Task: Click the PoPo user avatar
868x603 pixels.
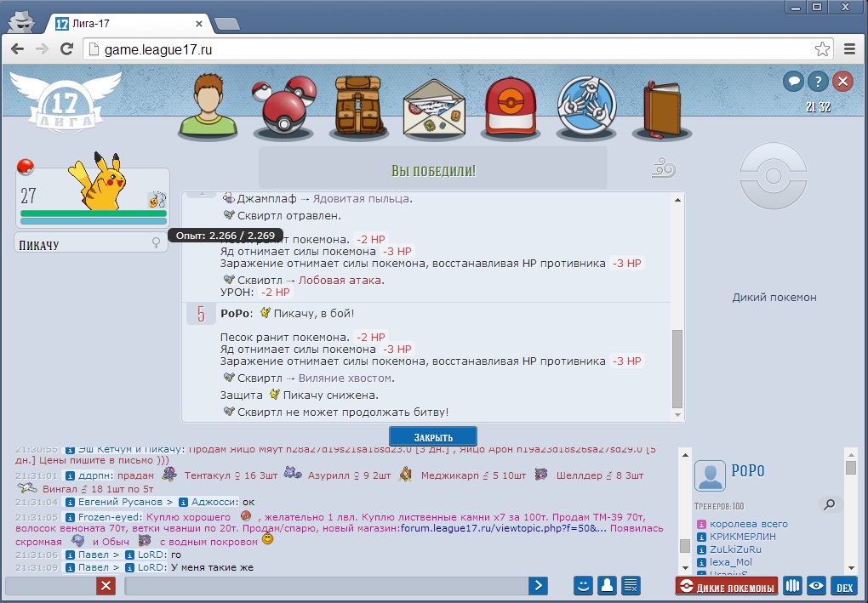Action: coord(710,475)
